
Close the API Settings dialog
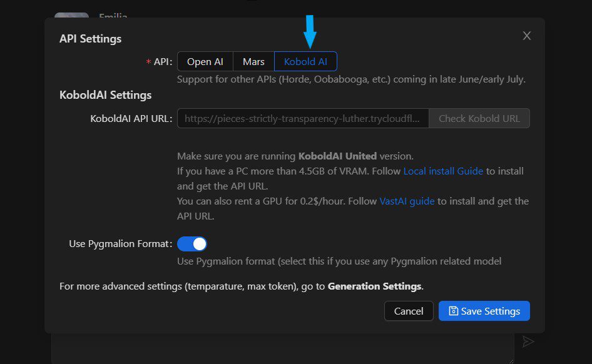(527, 36)
